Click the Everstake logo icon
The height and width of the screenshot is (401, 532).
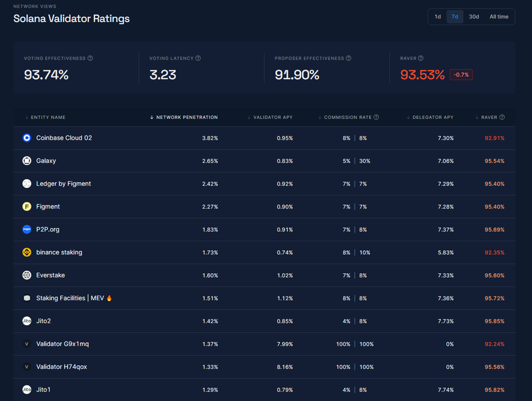click(x=27, y=275)
